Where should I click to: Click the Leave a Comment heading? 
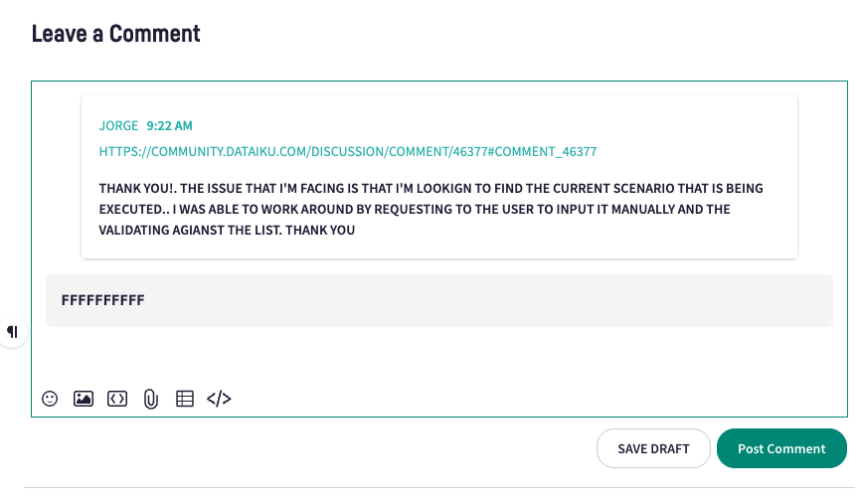pyautogui.click(x=116, y=34)
